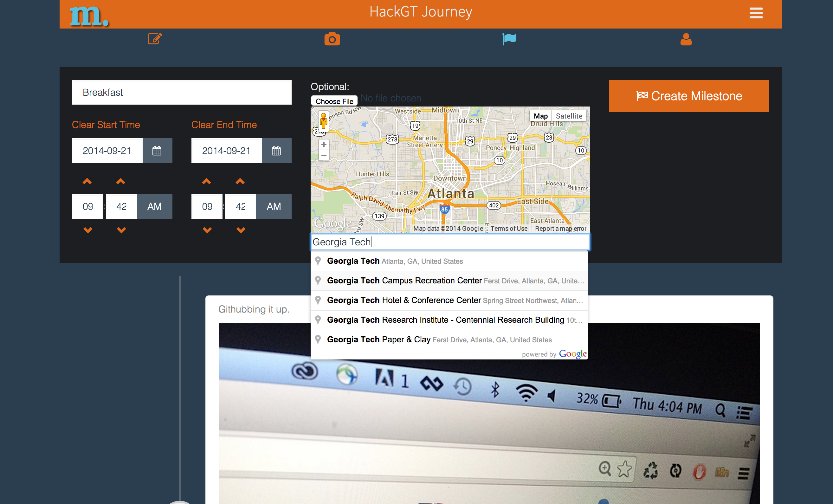Click the map zoom in button

[324, 145]
